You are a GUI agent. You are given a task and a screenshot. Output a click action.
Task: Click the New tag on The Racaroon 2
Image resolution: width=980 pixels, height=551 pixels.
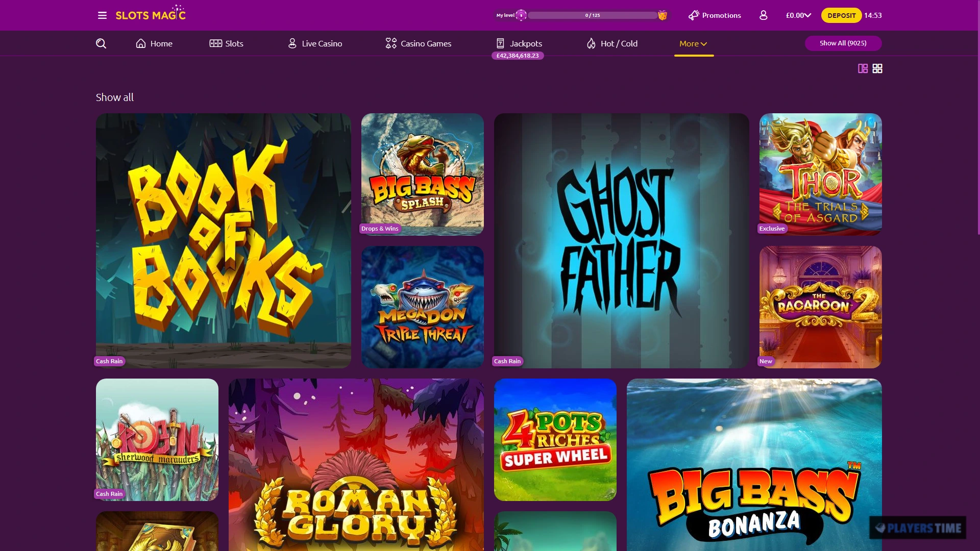766,361
